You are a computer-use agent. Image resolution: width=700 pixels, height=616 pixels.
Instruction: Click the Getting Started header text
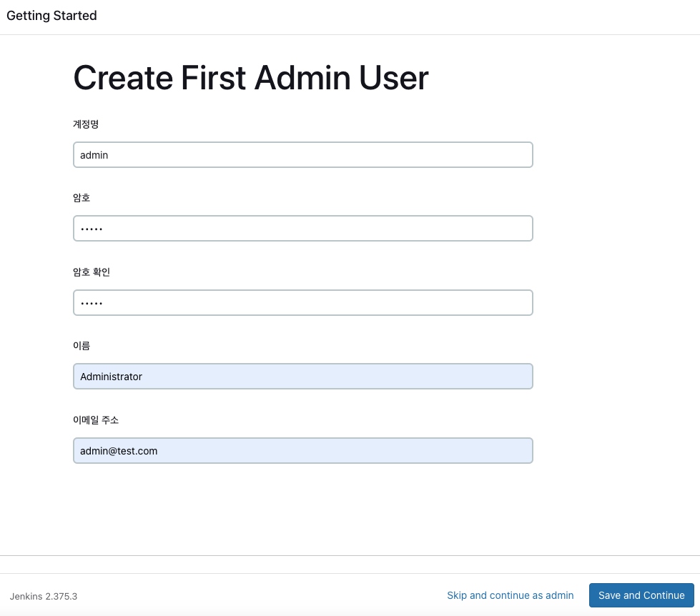coord(51,16)
